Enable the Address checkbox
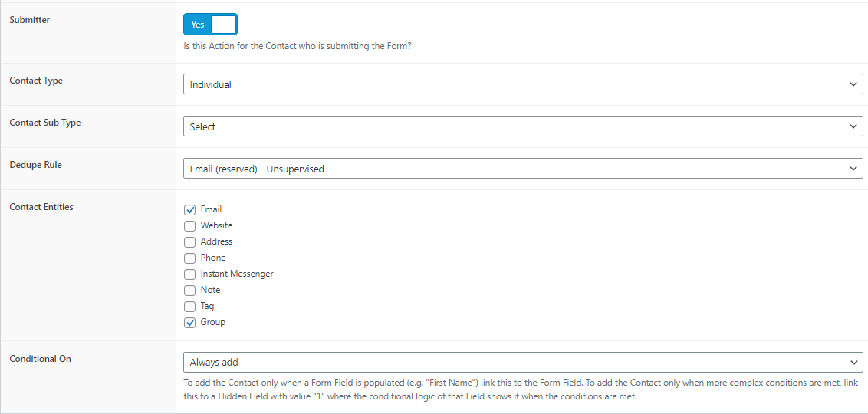Image resolution: width=868 pixels, height=414 pixels. [190, 242]
